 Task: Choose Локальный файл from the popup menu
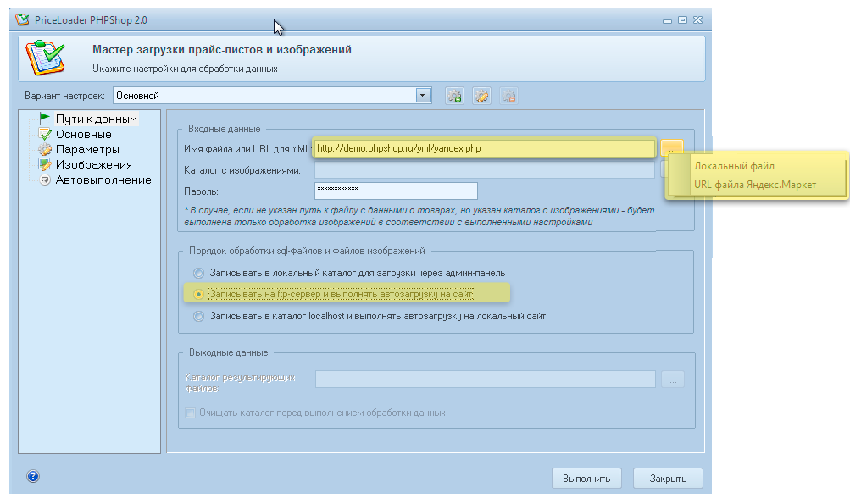tap(735, 166)
